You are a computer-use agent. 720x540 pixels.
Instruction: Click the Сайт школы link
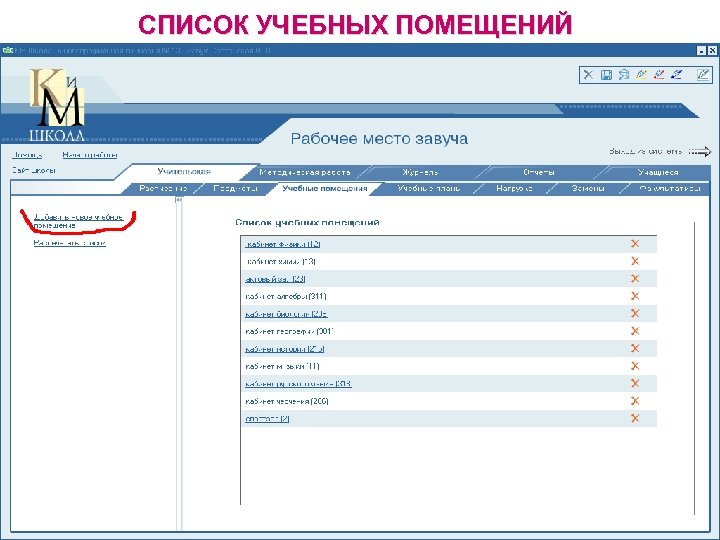click(x=34, y=170)
